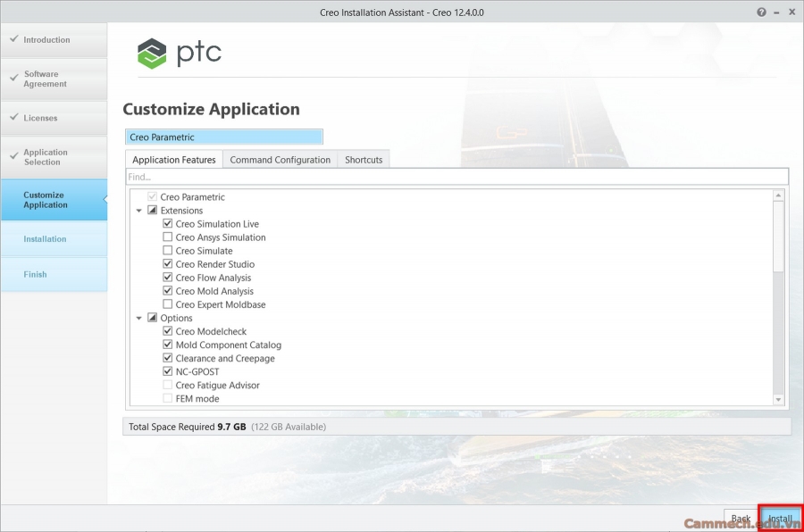This screenshot has height=532, width=804.
Task: Uncheck NC-GPOST
Action: click(167, 370)
